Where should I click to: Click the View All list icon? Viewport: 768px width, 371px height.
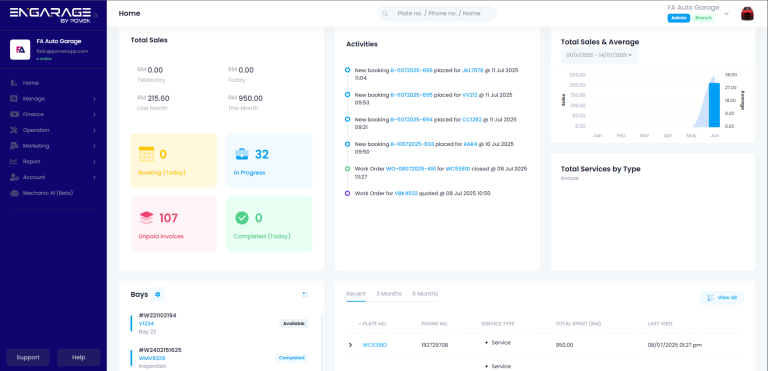point(710,297)
